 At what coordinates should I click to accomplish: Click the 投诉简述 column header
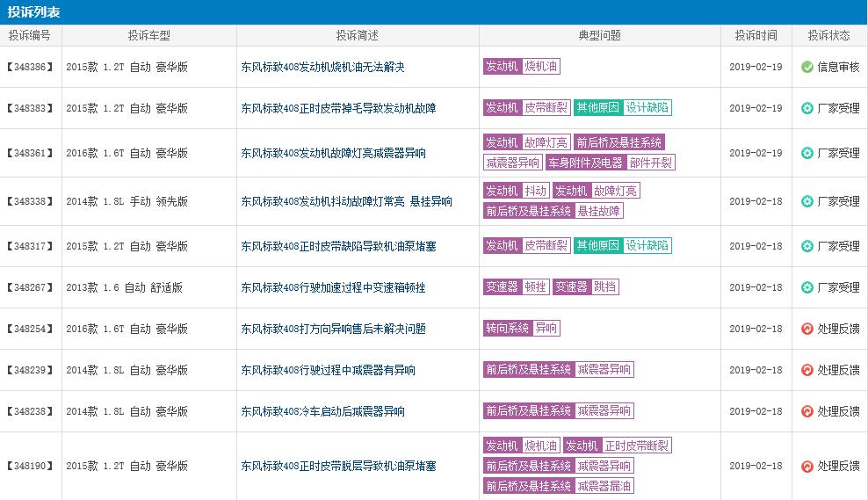coord(357,35)
